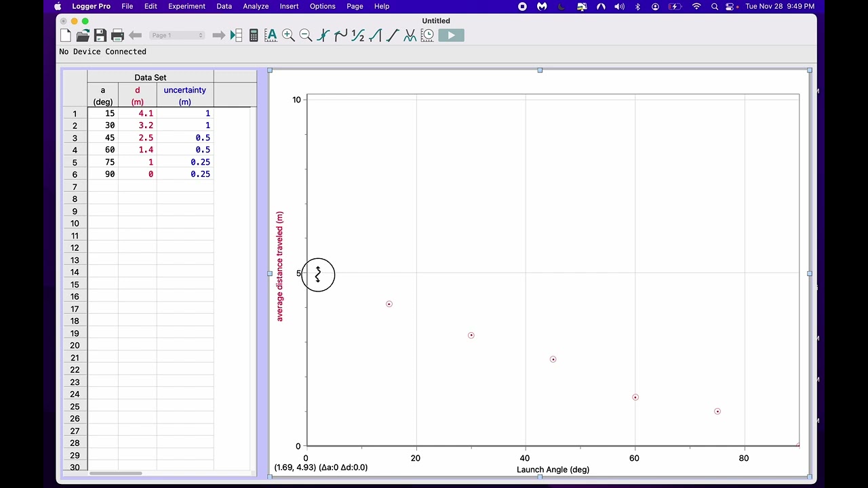Click the Wi-Fi status icon
The height and width of the screenshot is (488, 868).
pos(696,6)
